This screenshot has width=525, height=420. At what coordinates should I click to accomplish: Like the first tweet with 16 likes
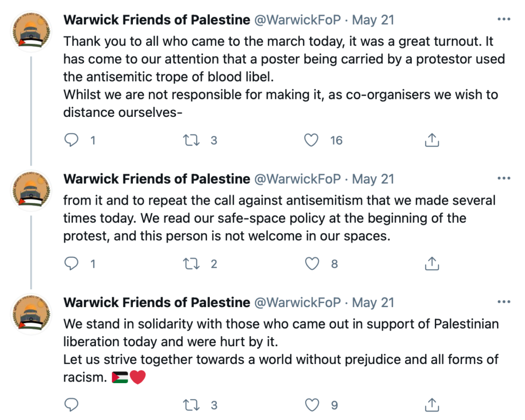(311, 140)
